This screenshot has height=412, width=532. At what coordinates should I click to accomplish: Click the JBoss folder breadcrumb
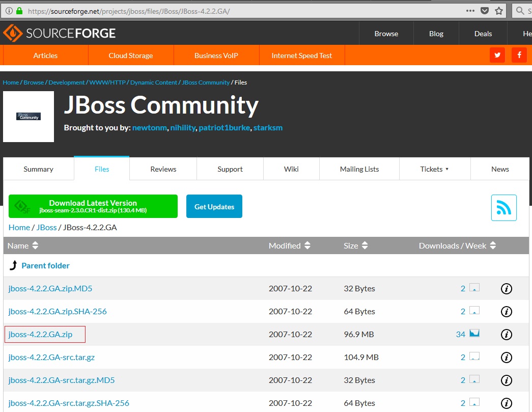pos(46,227)
